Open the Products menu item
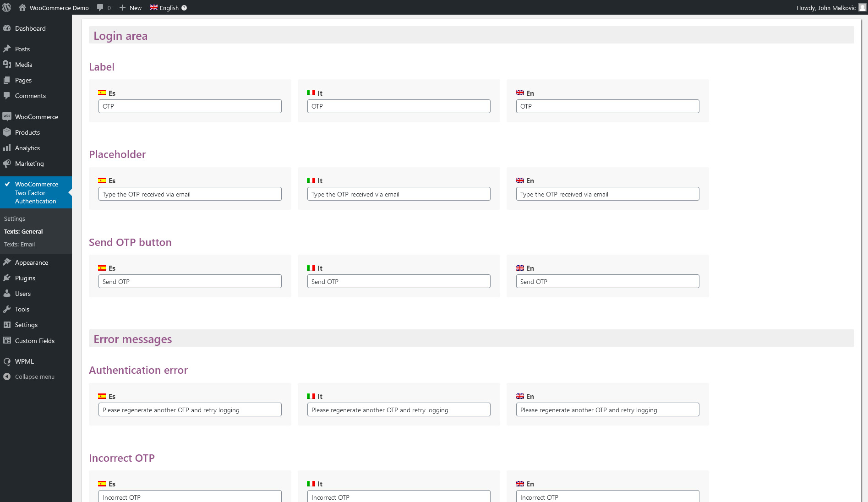 (27, 132)
